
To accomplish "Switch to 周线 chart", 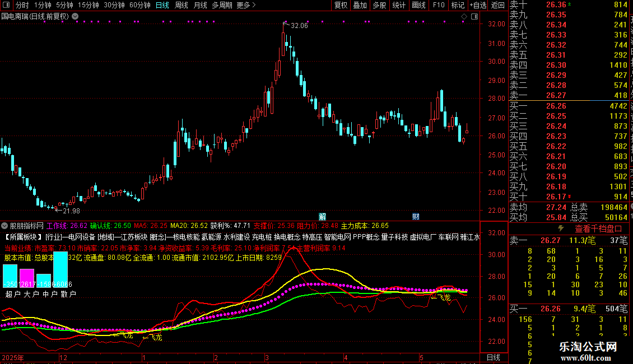I will pyautogui.click(x=181, y=5).
